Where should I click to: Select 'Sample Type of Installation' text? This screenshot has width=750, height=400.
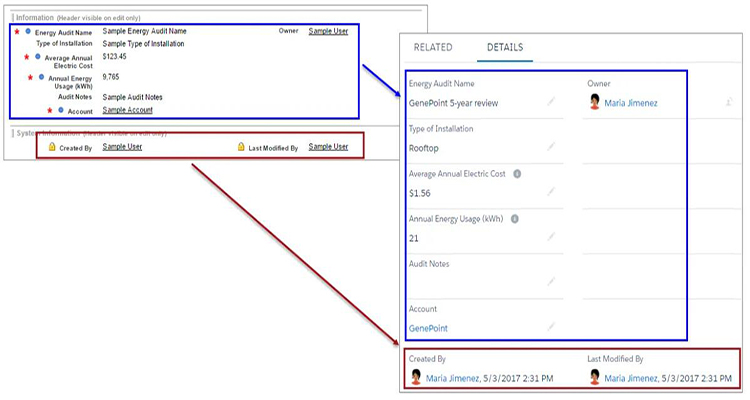tap(143, 44)
